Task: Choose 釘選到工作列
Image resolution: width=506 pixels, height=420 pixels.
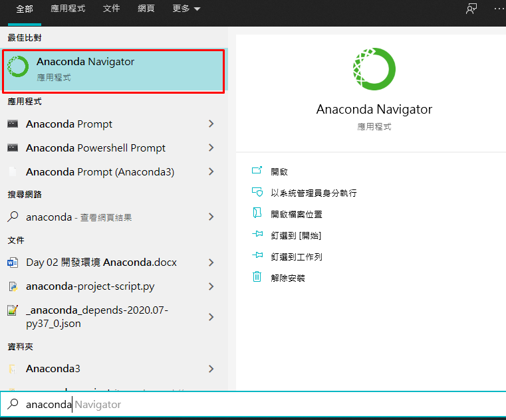Action: coord(297,257)
